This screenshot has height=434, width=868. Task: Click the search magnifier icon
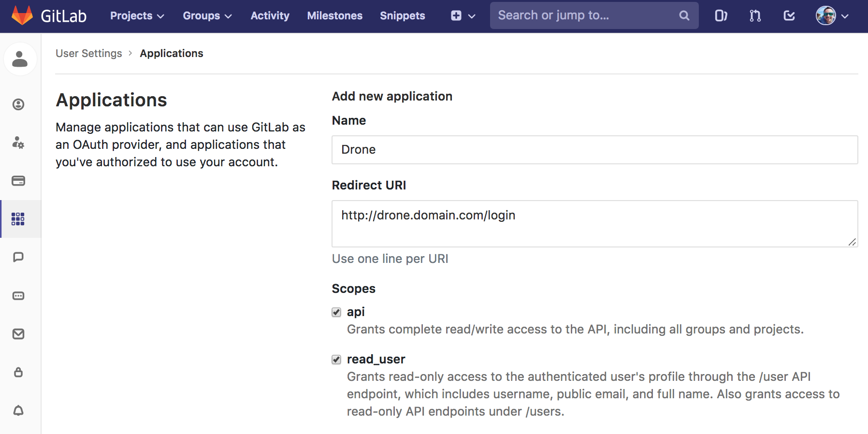(684, 15)
